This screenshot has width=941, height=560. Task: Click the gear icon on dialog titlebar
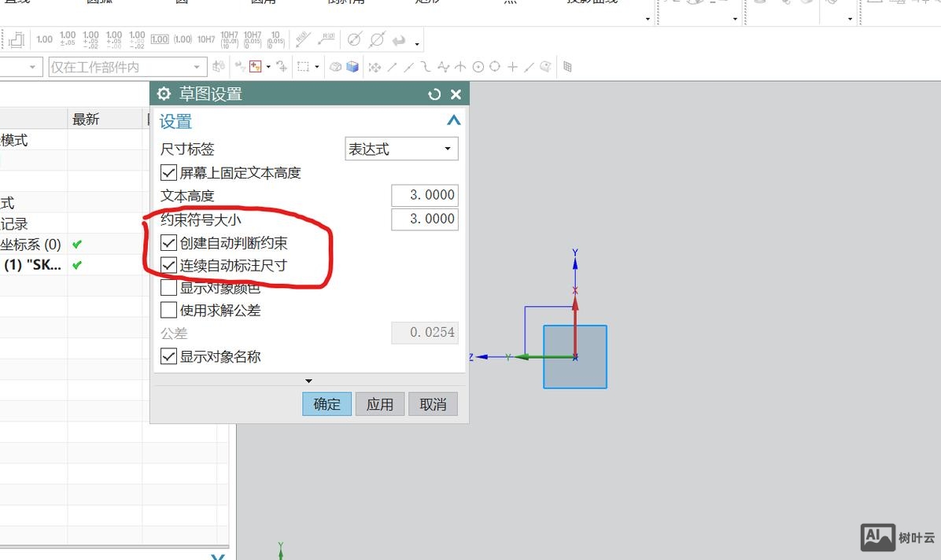point(163,94)
